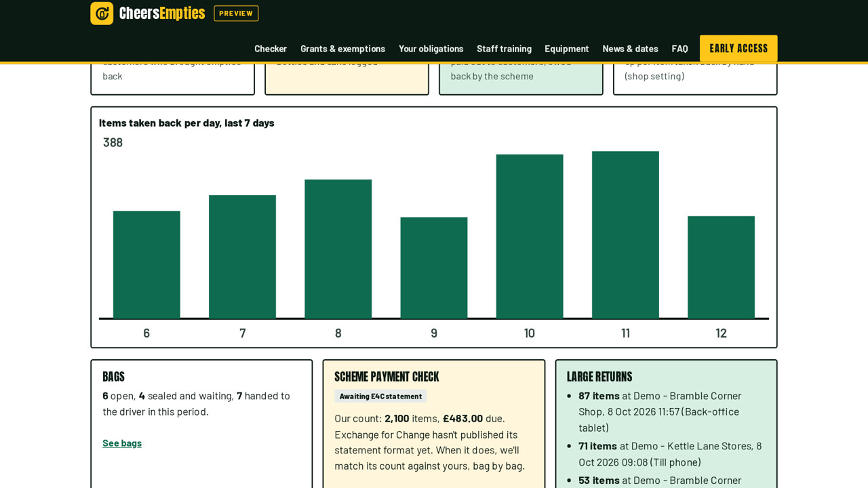This screenshot has width=868, height=488.
Task: Click the 'Awaiting E4C statement' status badge
Action: (x=380, y=396)
